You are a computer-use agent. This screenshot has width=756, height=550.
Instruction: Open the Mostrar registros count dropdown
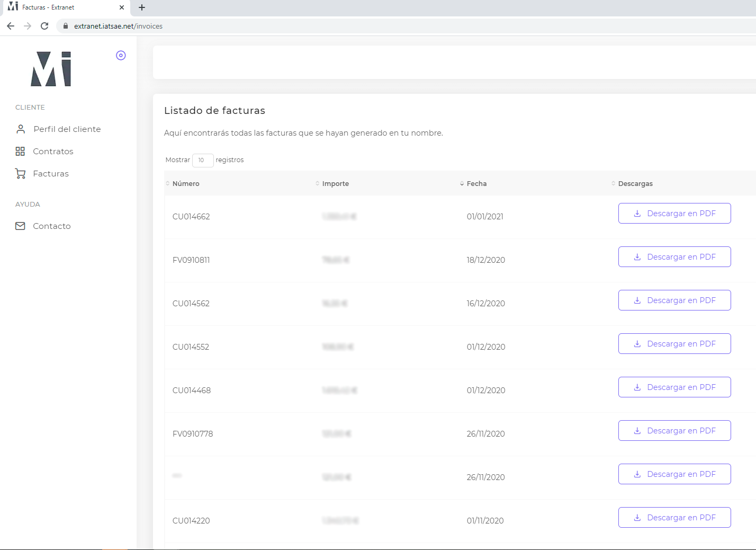pos(202,160)
